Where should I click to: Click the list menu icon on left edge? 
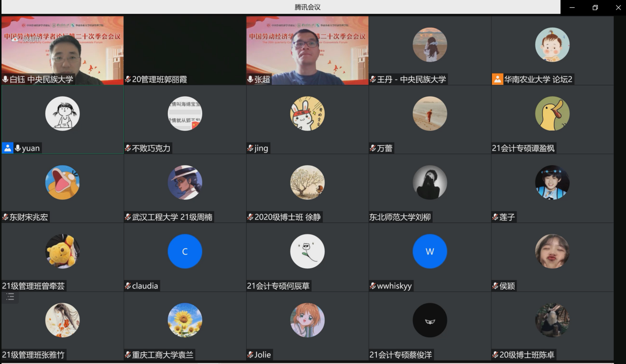[10, 297]
